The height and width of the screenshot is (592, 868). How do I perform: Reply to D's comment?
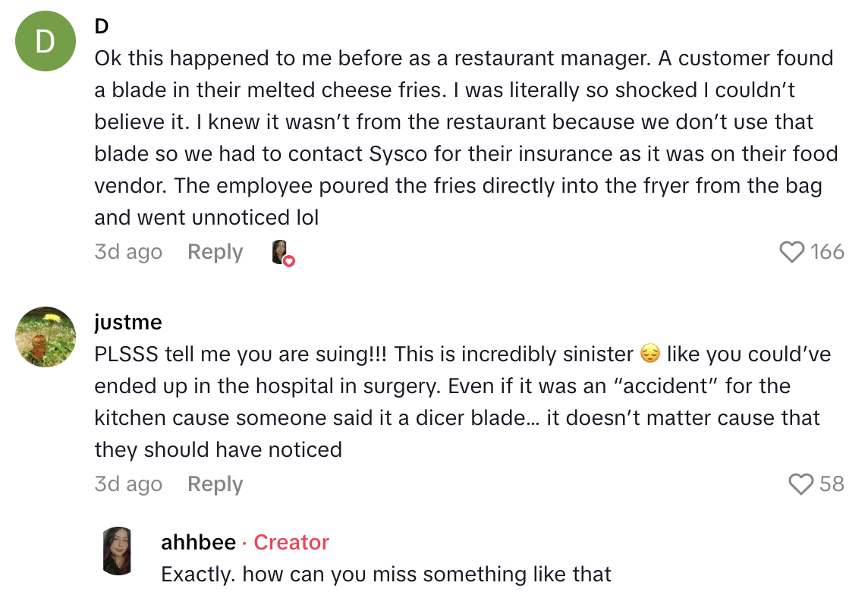pyautogui.click(x=215, y=252)
